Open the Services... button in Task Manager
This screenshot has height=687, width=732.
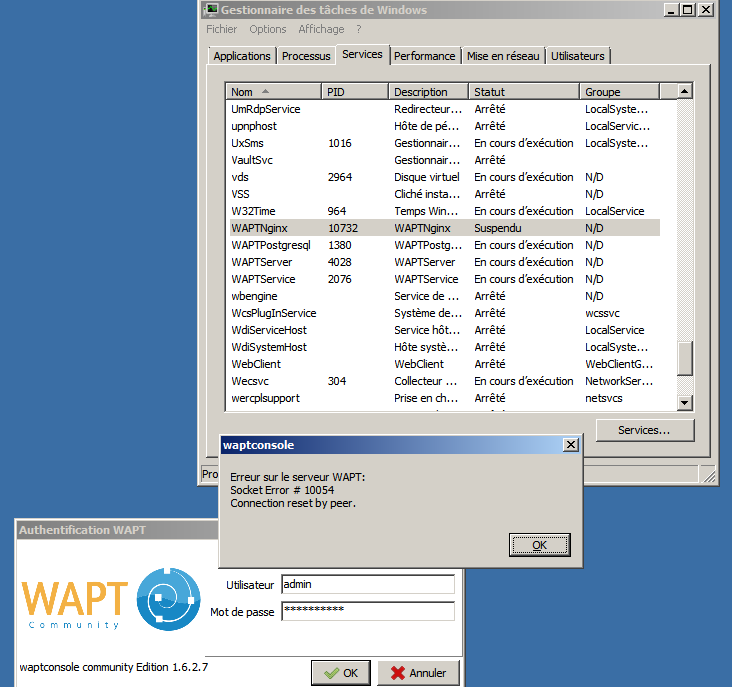pyautogui.click(x=645, y=430)
